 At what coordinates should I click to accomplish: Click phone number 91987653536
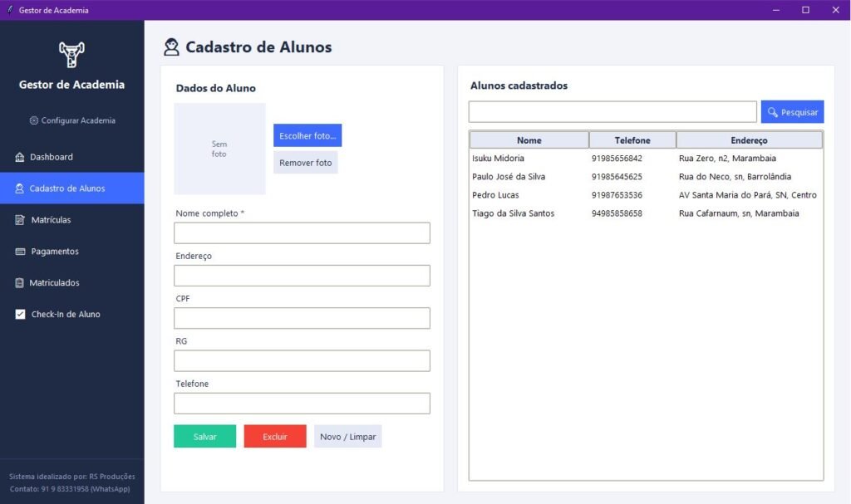pyautogui.click(x=617, y=195)
